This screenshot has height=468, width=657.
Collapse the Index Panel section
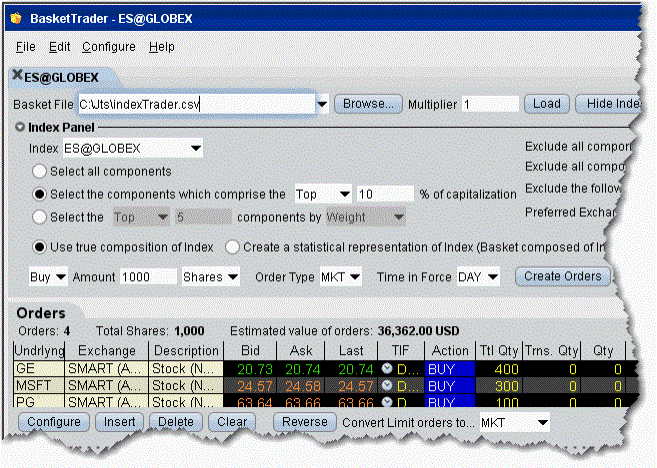[x=20, y=127]
